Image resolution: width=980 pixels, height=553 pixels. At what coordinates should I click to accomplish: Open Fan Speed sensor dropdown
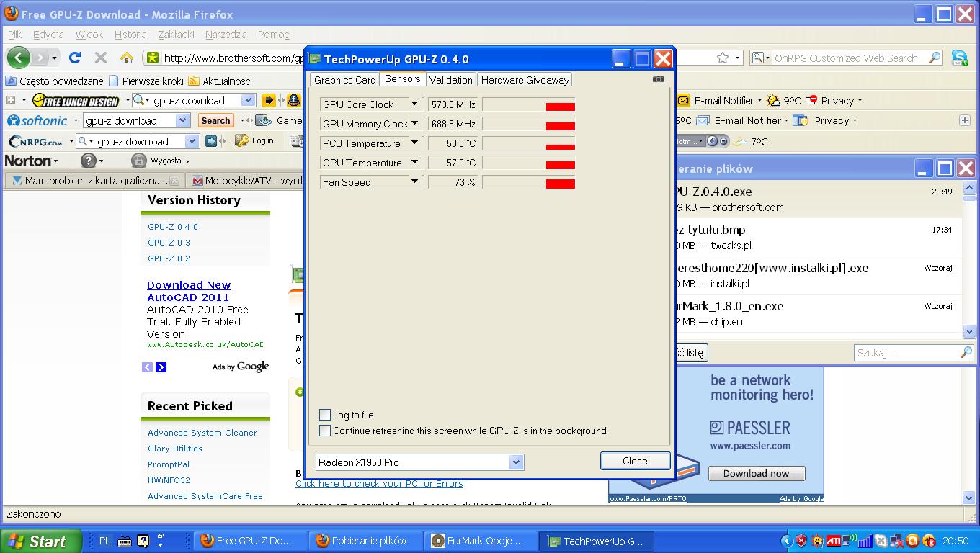pyautogui.click(x=414, y=182)
